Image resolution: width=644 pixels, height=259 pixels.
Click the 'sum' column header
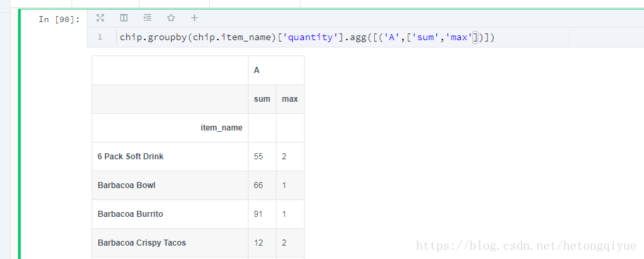coord(262,99)
